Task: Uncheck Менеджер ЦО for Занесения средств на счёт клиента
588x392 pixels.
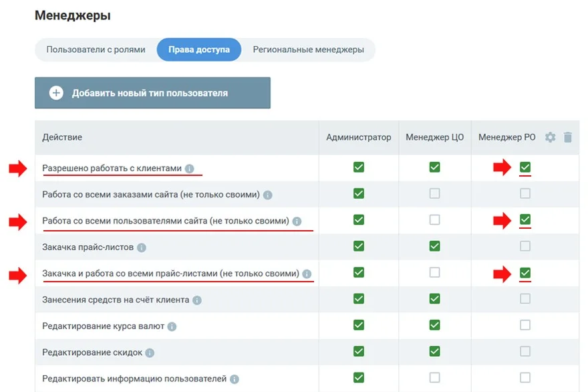Action: (434, 298)
